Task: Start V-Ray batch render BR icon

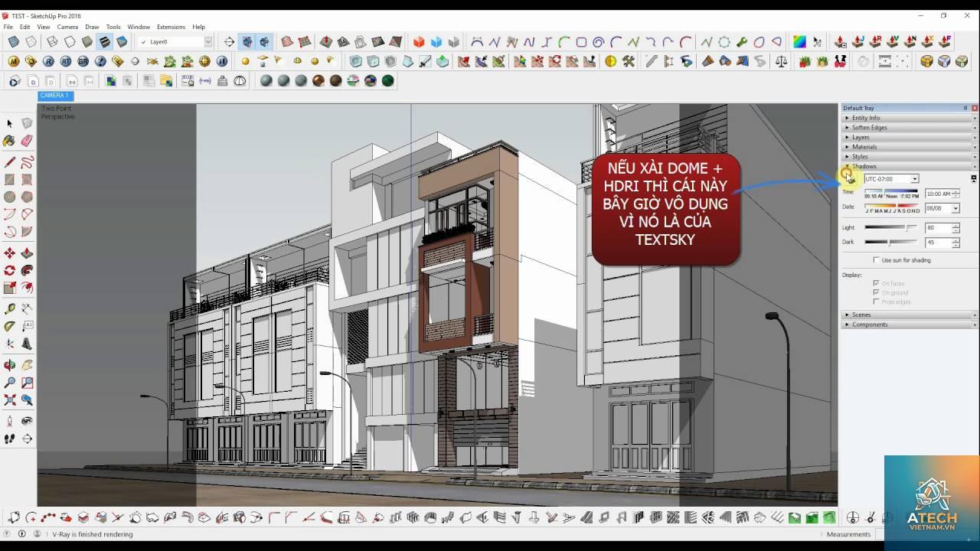Action: click(83, 61)
